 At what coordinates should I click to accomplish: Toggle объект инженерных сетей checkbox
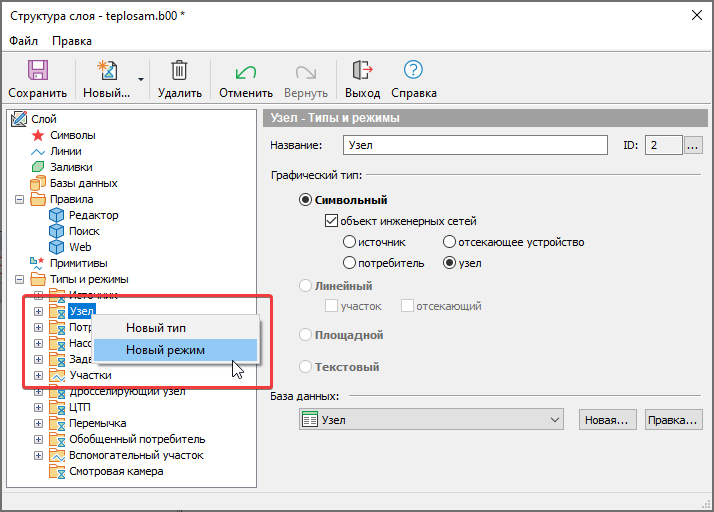click(x=331, y=221)
